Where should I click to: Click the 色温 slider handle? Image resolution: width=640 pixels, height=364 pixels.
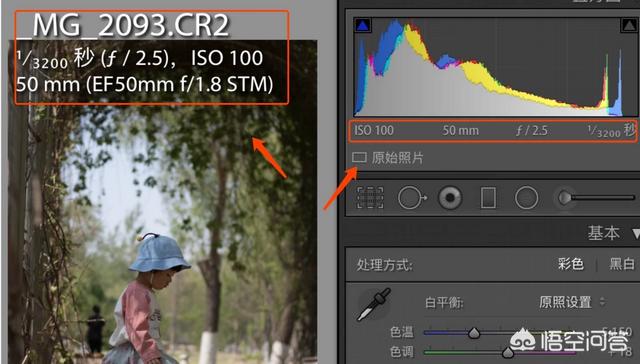point(474,333)
